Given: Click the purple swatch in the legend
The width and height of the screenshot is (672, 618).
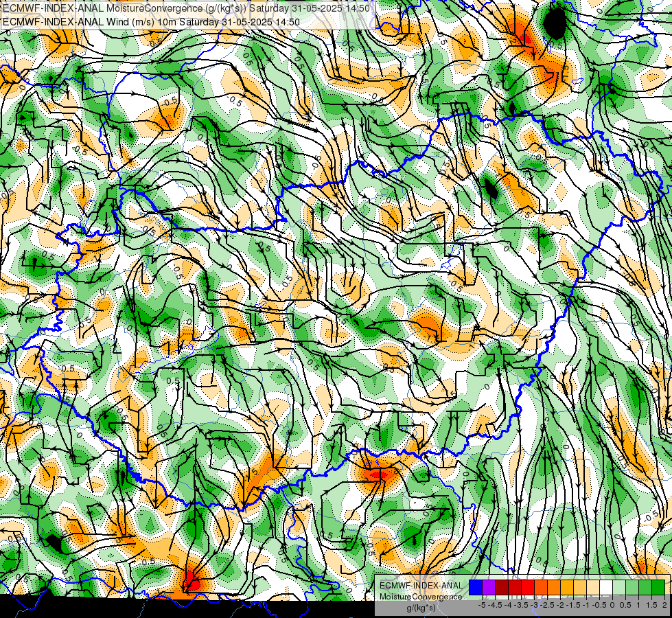Looking at the screenshot, I should pyautogui.click(x=489, y=588).
